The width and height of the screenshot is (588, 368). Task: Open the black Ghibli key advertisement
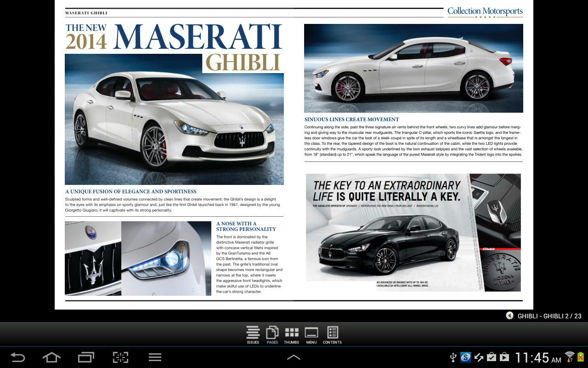point(413,233)
